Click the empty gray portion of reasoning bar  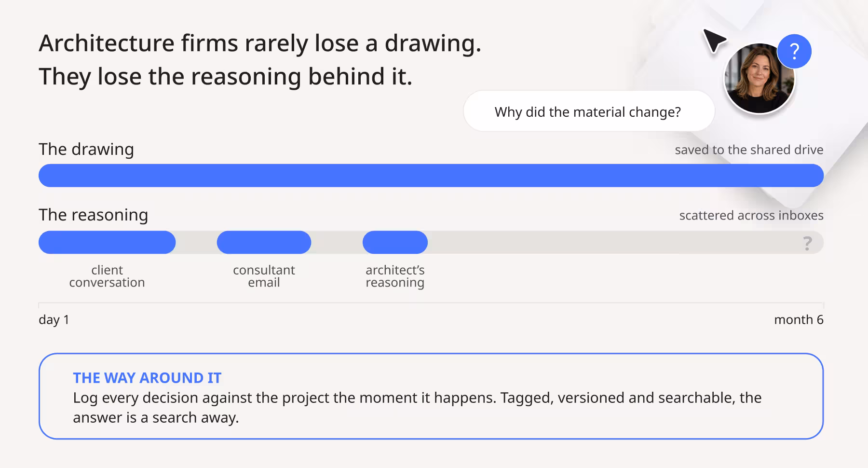[x=612, y=242]
